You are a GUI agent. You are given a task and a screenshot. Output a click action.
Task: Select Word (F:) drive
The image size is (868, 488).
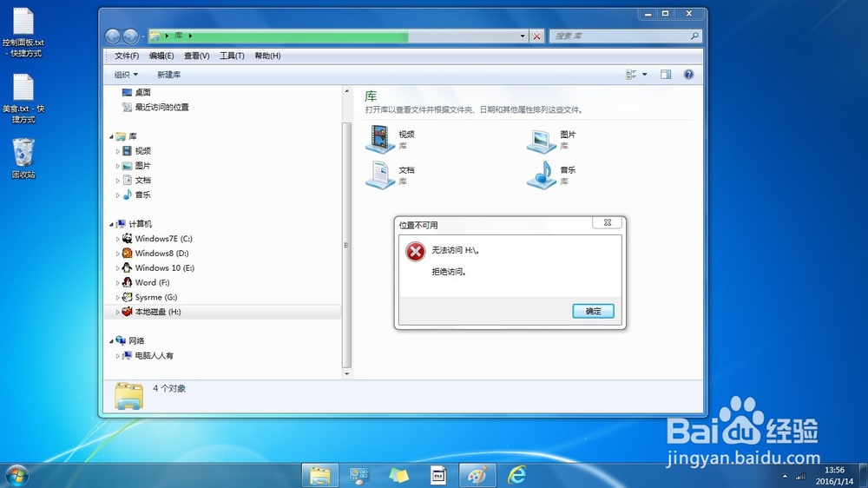[152, 282]
